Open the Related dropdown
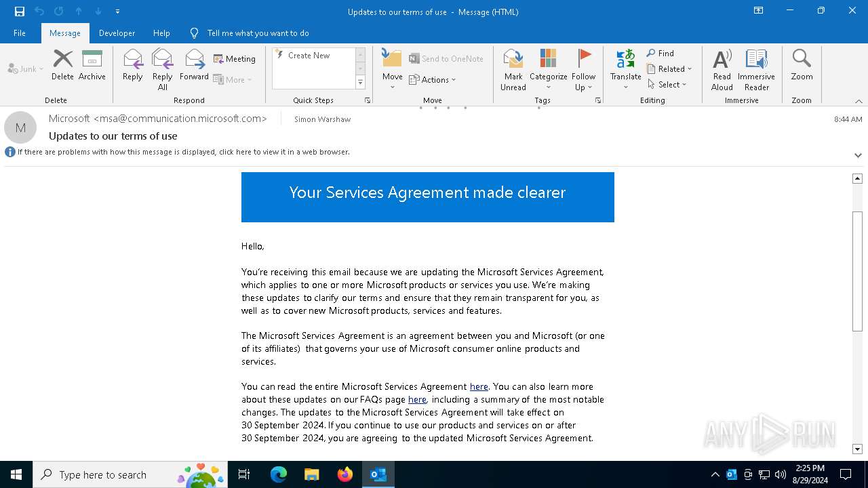The height and width of the screenshot is (488, 868). [x=669, y=69]
